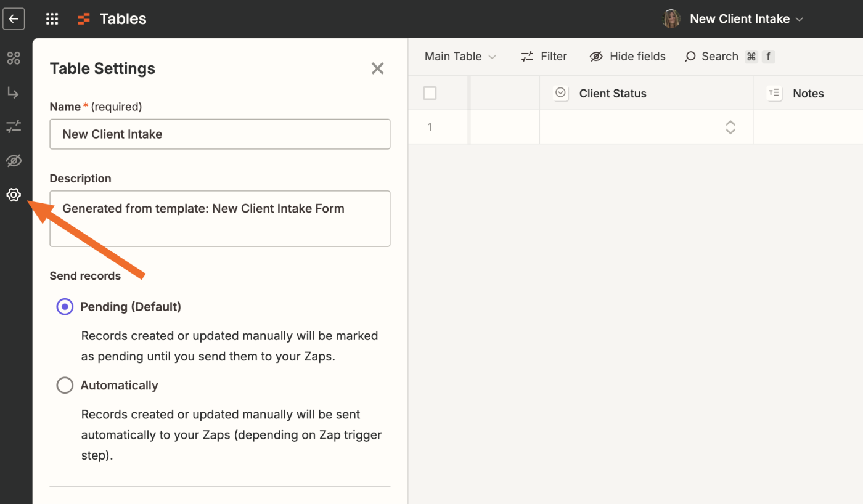The height and width of the screenshot is (504, 863).
Task: Click the table Name input field
Action: (219, 134)
